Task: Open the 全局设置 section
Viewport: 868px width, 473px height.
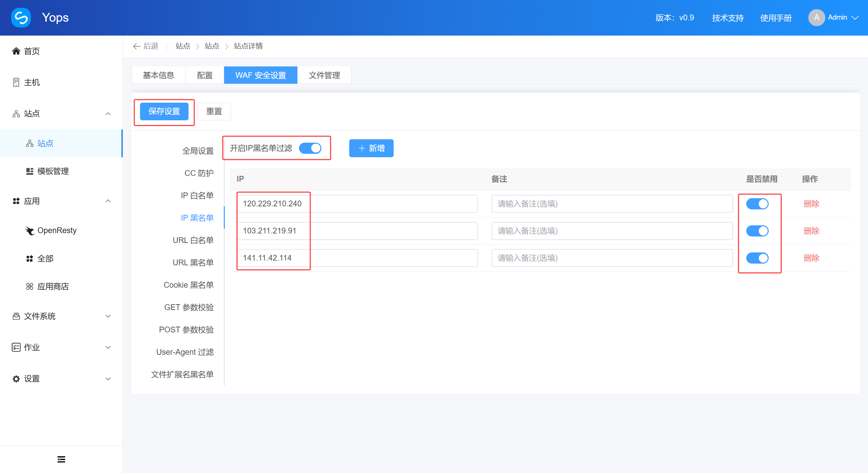Action: tap(198, 151)
